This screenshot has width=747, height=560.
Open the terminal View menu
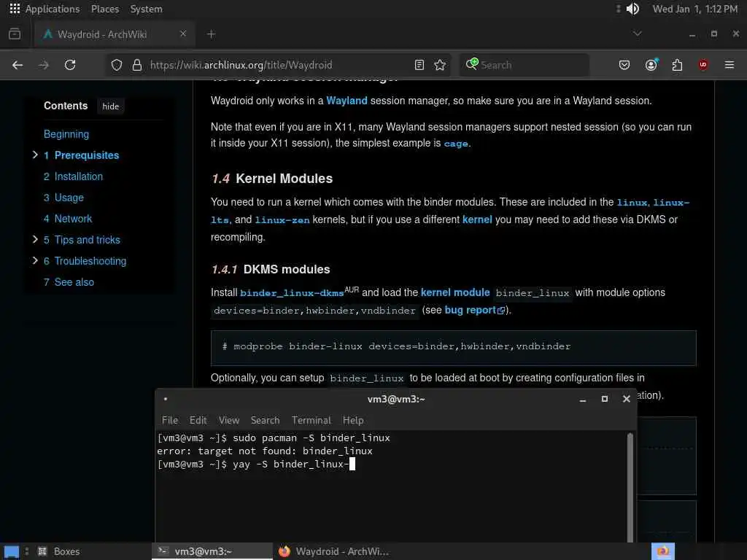click(x=228, y=420)
